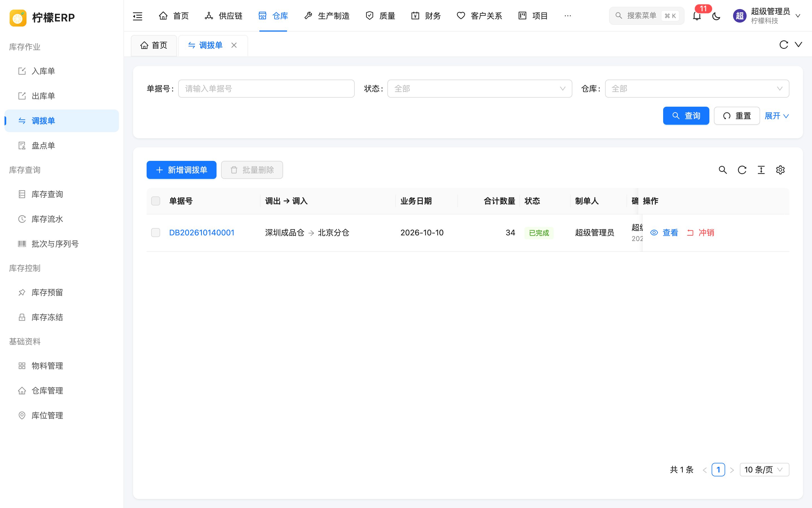812x508 pixels.
Task: Switch to 供应链 top menu
Action: [224, 16]
